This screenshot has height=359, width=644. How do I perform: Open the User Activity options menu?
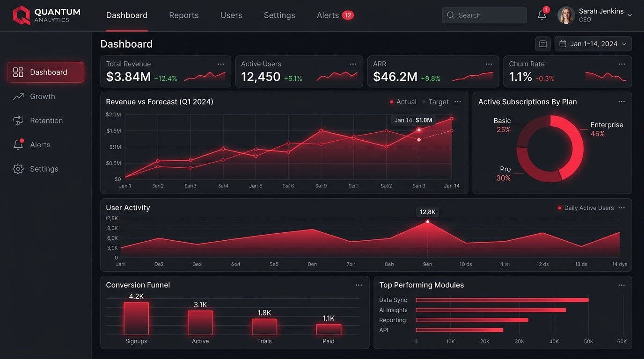[622, 208]
